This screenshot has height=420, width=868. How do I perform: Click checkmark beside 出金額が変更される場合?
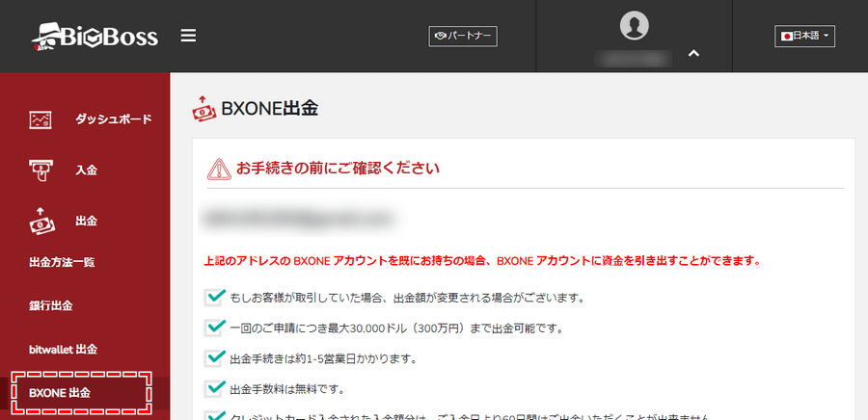click(x=214, y=298)
